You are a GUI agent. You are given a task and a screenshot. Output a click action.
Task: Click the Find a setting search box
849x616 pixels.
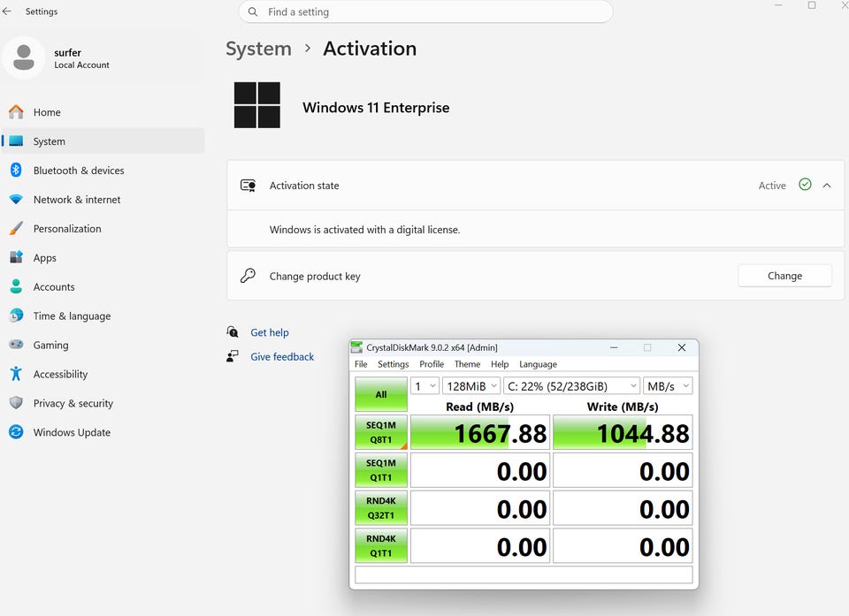coord(425,11)
